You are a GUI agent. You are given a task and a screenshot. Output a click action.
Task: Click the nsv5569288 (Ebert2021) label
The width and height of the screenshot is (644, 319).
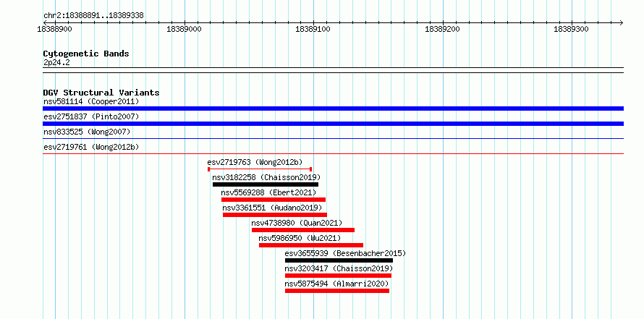point(268,192)
